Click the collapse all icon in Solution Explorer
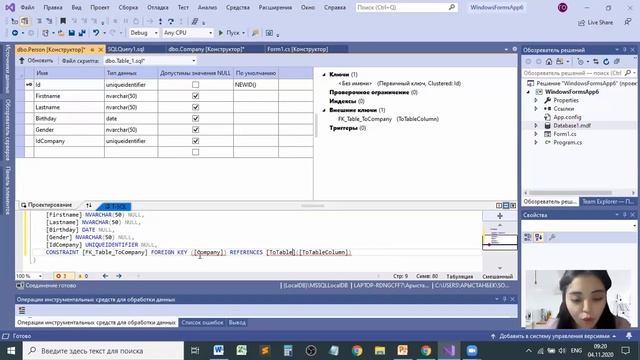 617,62
